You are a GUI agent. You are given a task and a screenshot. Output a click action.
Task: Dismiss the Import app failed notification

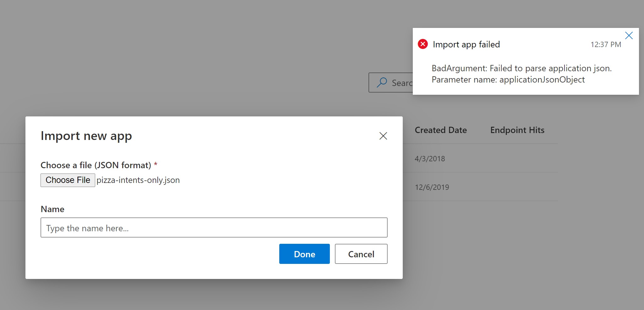click(x=629, y=35)
